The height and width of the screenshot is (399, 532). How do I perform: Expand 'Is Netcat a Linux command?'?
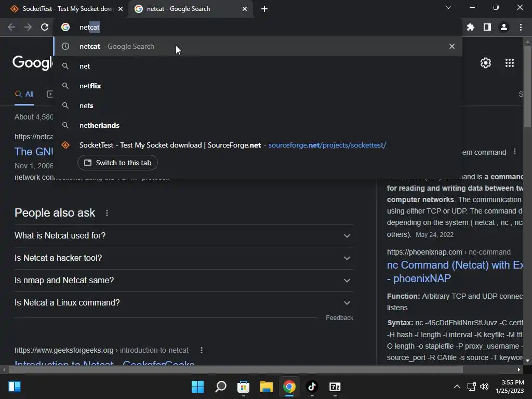point(184,303)
